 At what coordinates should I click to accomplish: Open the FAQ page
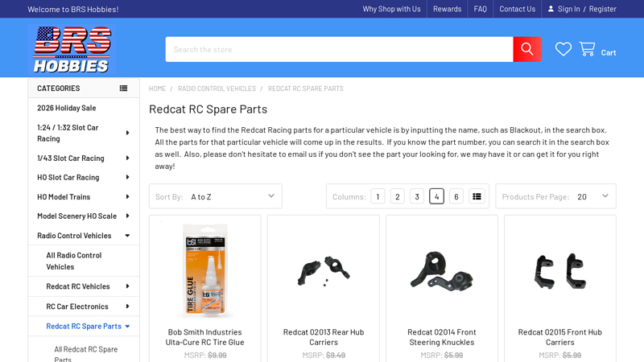pyautogui.click(x=480, y=9)
